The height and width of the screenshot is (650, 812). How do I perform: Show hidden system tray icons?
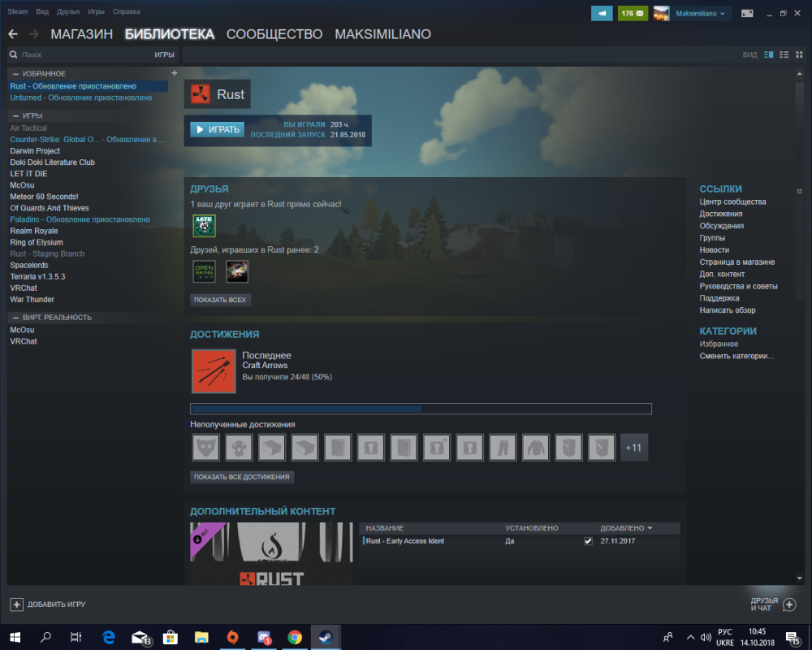coord(690,638)
